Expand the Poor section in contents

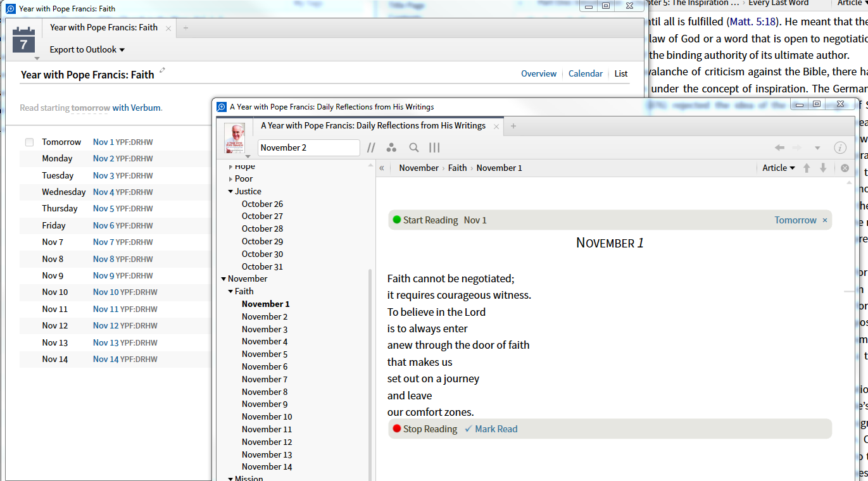[x=230, y=179]
